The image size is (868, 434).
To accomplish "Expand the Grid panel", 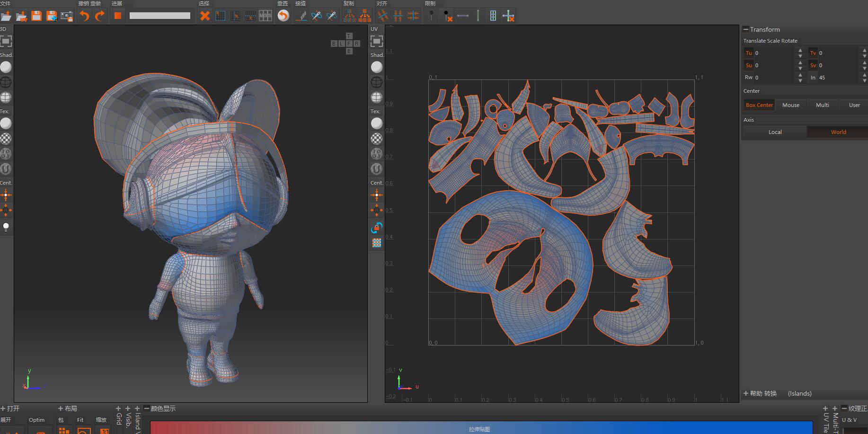I will (x=118, y=408).
